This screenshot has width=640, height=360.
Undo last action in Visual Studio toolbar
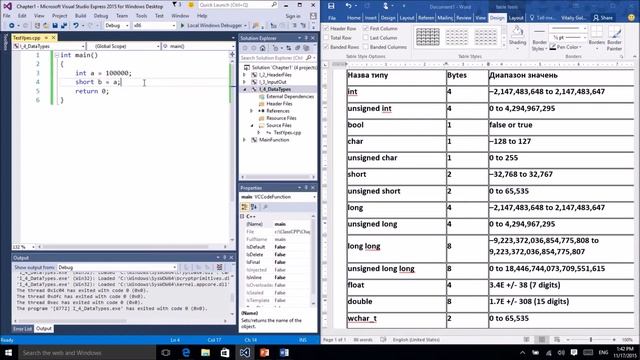tap(76, 25)
